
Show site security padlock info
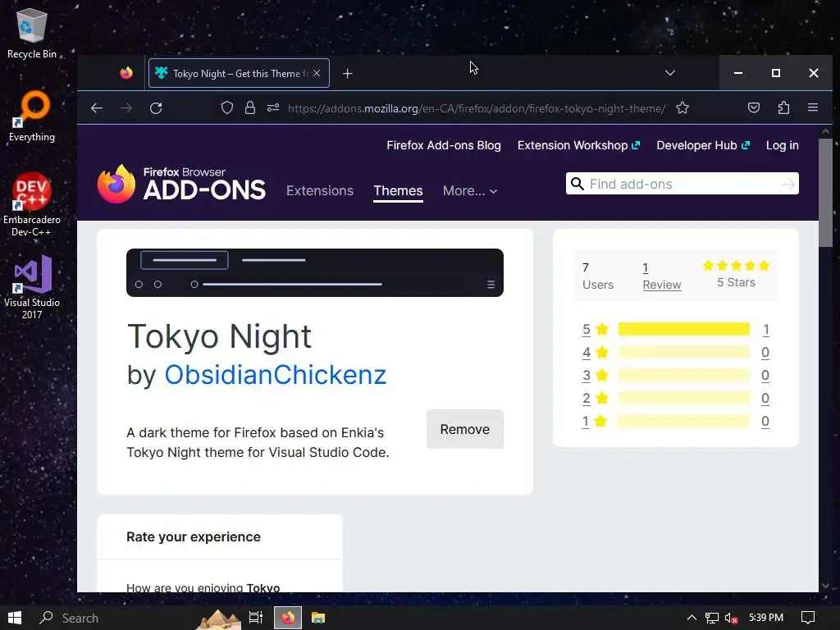click(x=250, y=108)
